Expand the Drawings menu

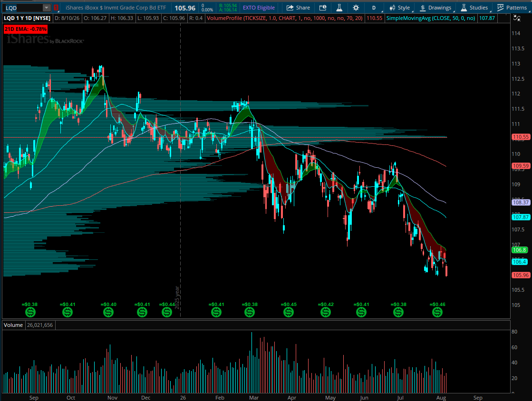coord(436,8)
